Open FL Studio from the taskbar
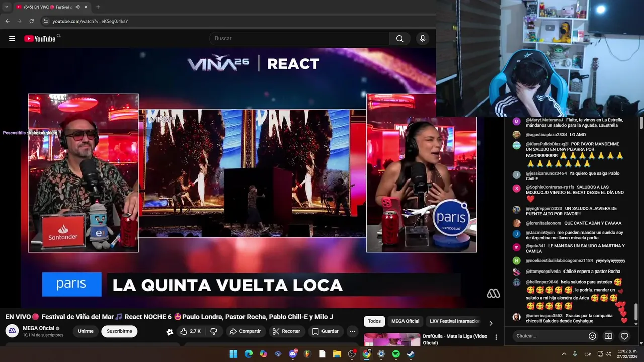This screenshot has width=644, height=362. point(307,354)
